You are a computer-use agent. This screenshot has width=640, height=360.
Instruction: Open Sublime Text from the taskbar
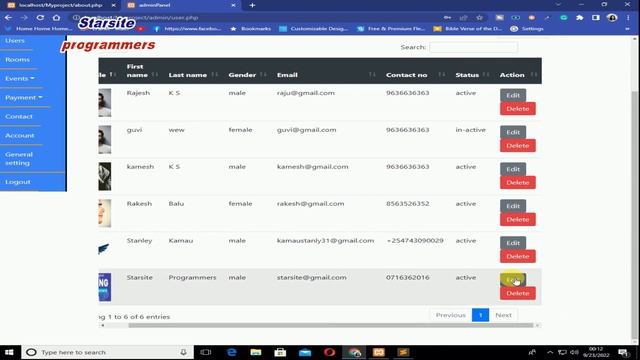coord(403,352)
